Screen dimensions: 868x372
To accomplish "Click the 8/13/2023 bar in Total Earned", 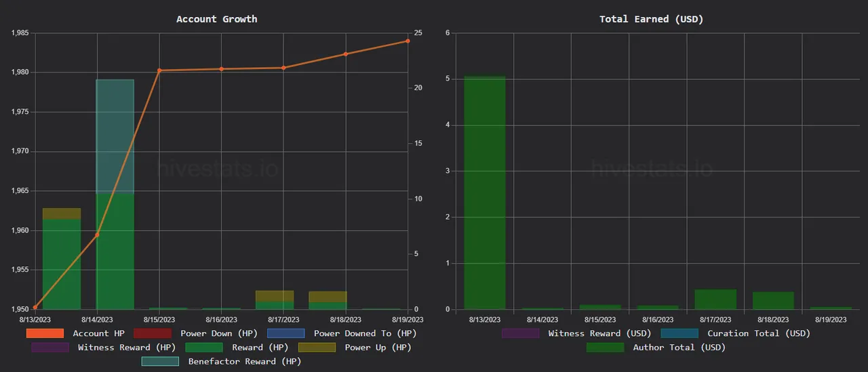I will click(485, 193).
